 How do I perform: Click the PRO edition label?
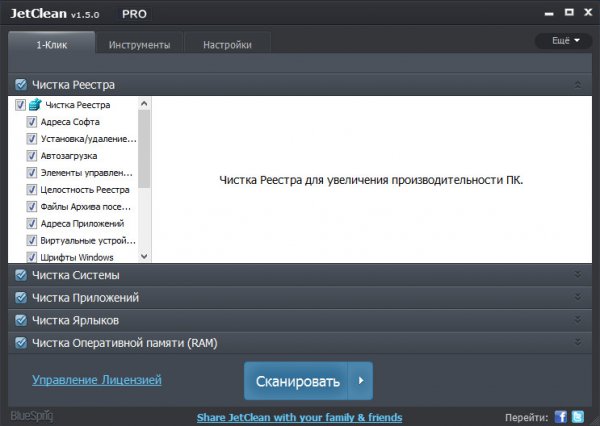pos(134,14)
